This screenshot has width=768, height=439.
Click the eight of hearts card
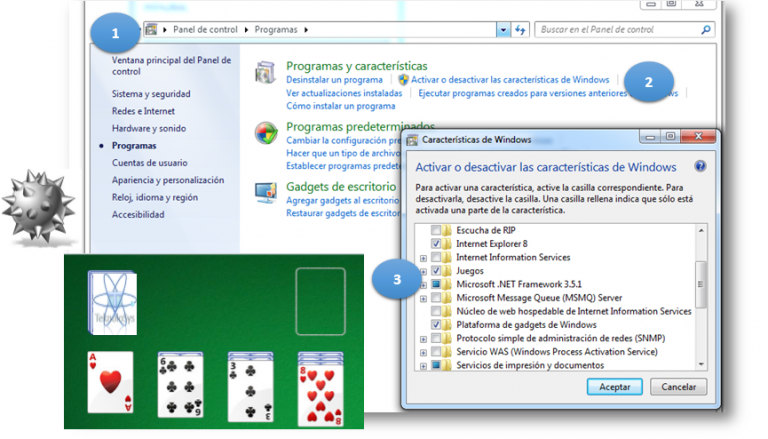(321, 389)
